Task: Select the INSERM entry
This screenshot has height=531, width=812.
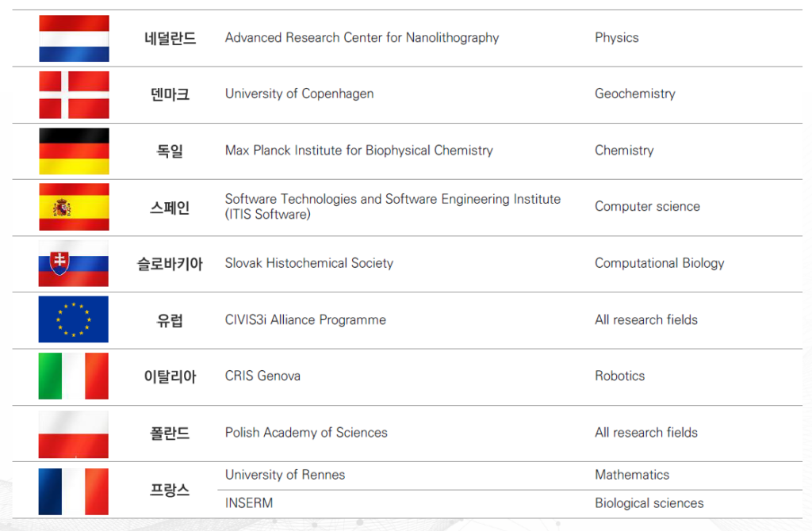Action: [x=248, y=503]
